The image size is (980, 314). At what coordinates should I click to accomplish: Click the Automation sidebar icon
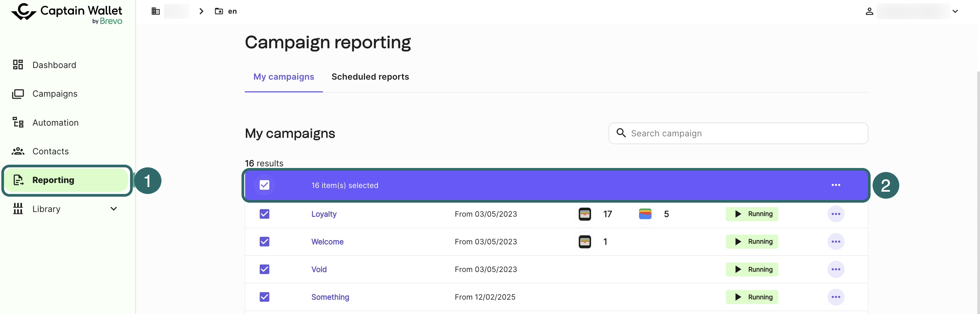click(x=17, y=122)
